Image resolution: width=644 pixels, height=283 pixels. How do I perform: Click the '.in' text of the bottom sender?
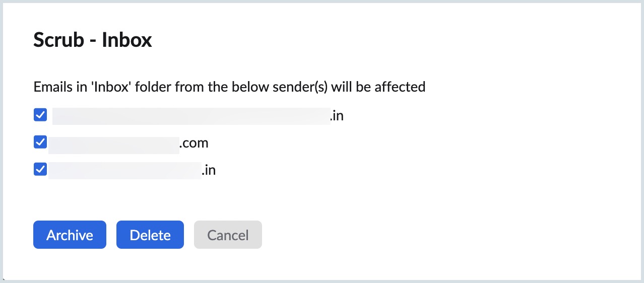[x=209, y=170]
